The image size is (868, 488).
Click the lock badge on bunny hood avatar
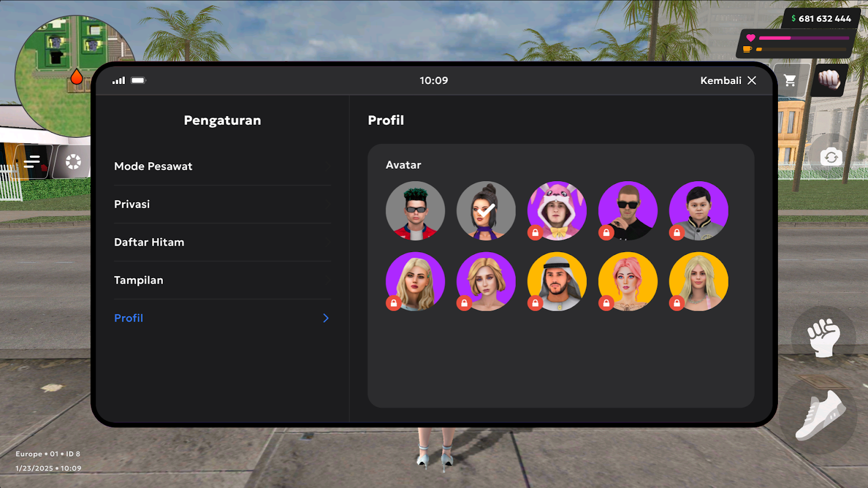point(535,233)
